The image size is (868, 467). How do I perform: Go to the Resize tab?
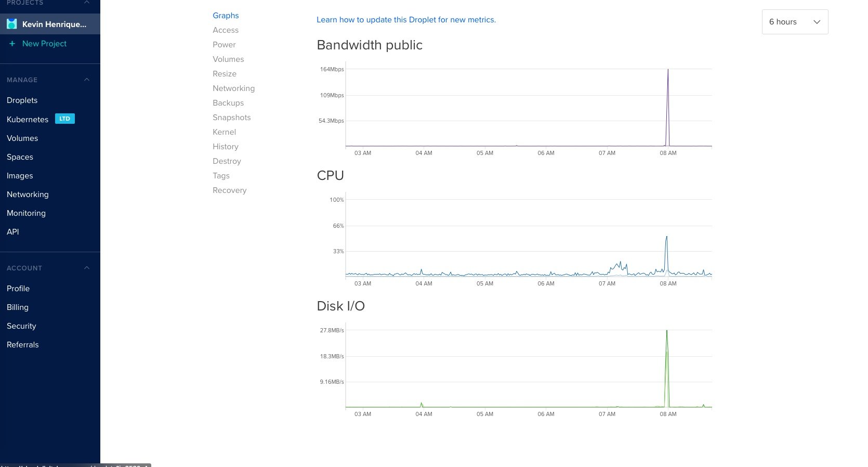[225, 74]
